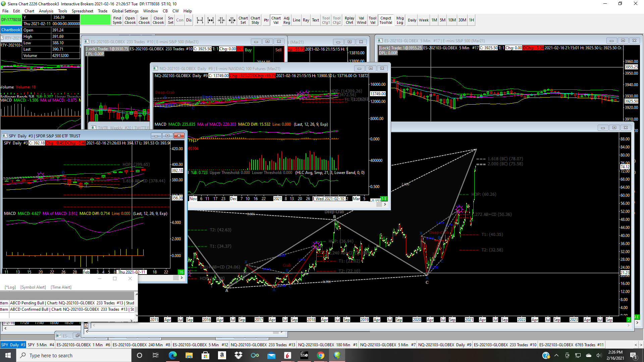Open the Dropbox taskbar icon
The height and width of the screenshot is (362, 644).
pyautogui.click(x=238, y=355)
